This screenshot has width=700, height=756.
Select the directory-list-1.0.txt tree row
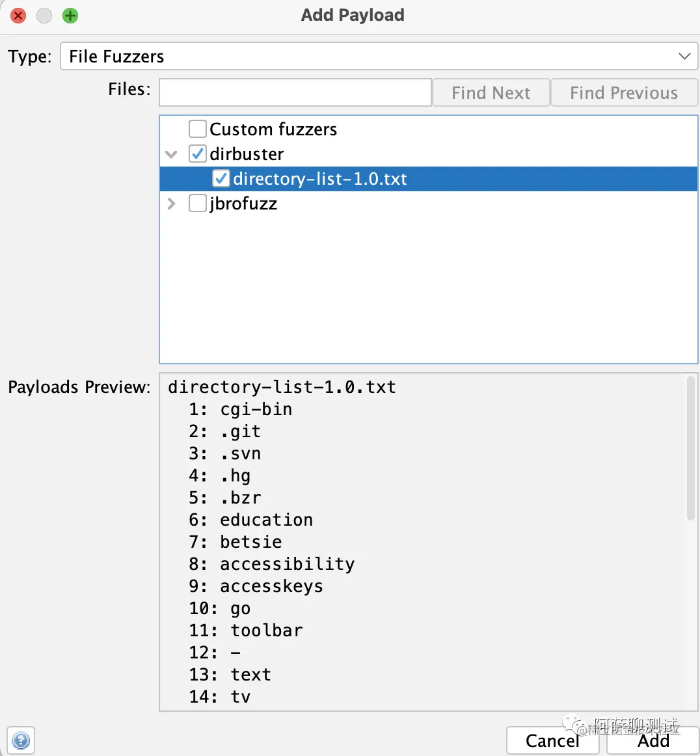click(x=429, y=179)
